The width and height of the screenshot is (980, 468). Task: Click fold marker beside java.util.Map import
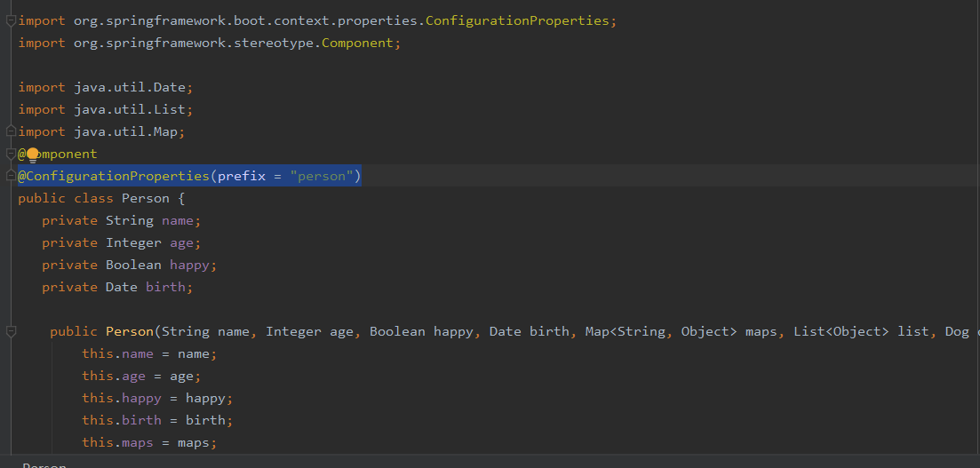[x=12, y=131]
